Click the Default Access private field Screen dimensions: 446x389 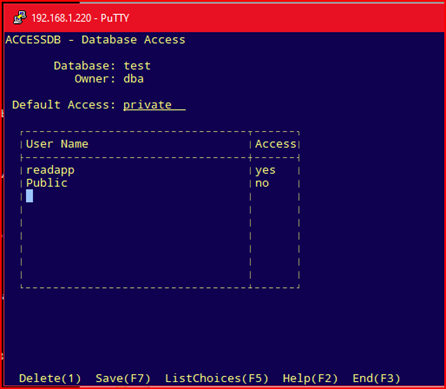[154, 105]
